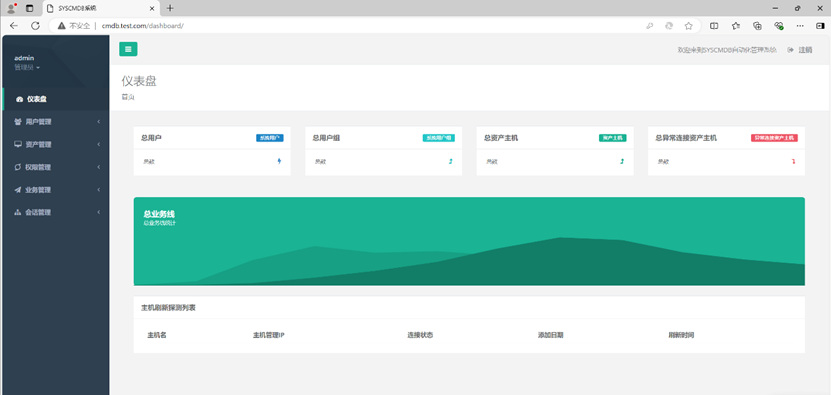Click the 仪表盘 page heading

click(x=139, y=81)
